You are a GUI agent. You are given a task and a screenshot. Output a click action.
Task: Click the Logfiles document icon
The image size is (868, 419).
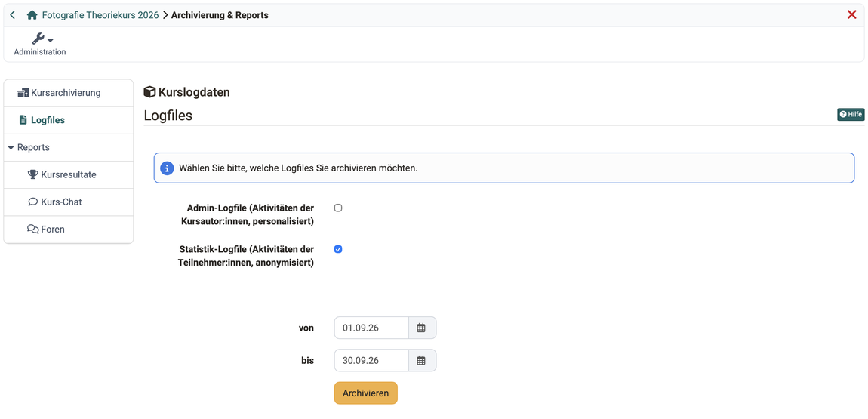click(x=23, y=120)
